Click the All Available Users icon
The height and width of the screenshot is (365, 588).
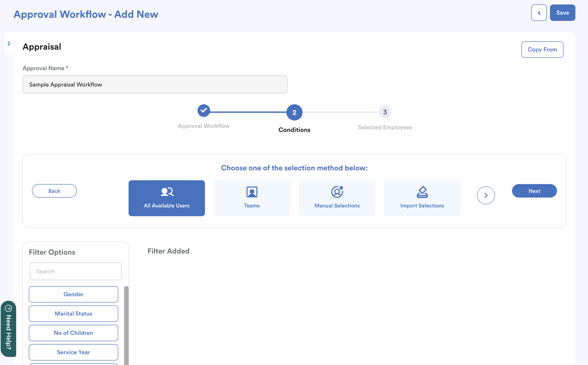pyautogui.click(x=167, y=192)
